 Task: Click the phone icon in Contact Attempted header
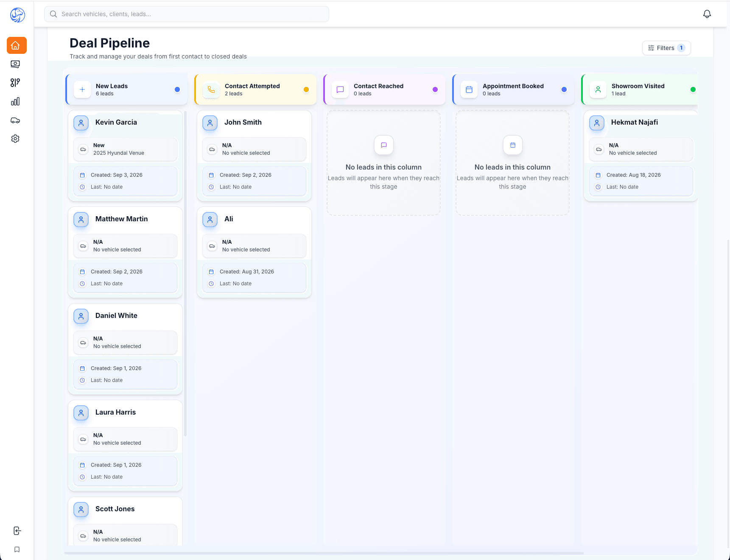tap(211, 89)
